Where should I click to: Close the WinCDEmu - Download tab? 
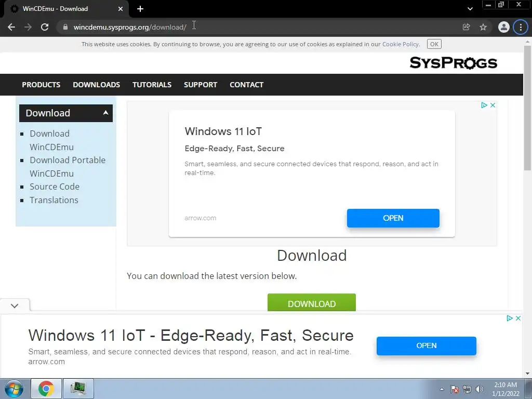click(121, 9)
